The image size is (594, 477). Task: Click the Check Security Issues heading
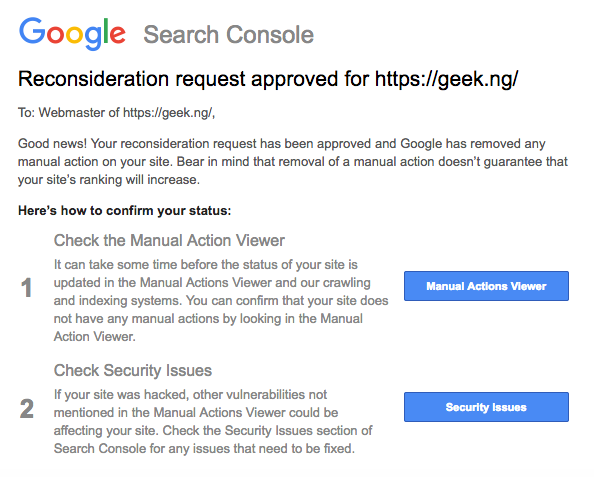[x=133, y=371]
